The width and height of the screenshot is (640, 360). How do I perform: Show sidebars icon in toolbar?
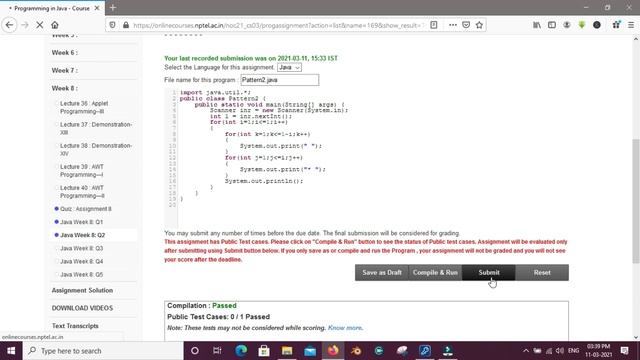(552, 25)
